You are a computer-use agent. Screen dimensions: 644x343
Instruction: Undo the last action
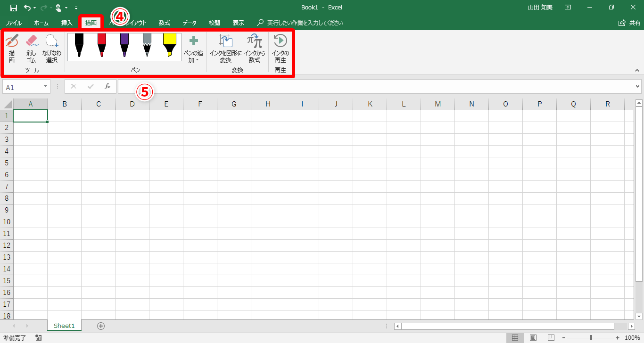[27, 8]
